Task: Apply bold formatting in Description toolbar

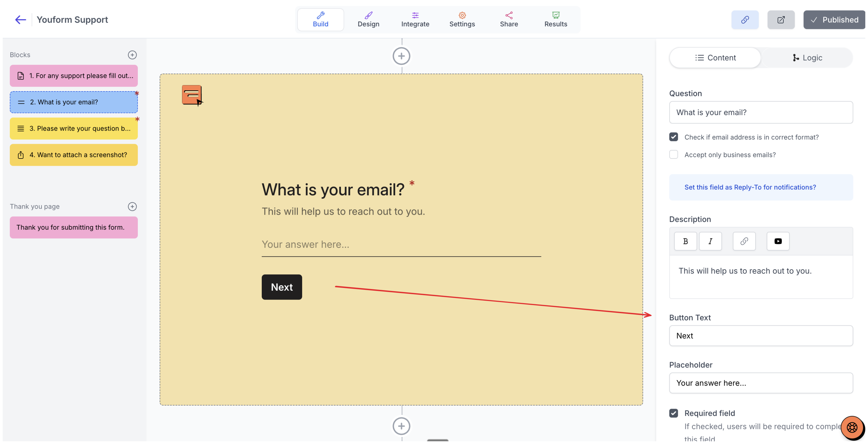Action: click(685, 241)
